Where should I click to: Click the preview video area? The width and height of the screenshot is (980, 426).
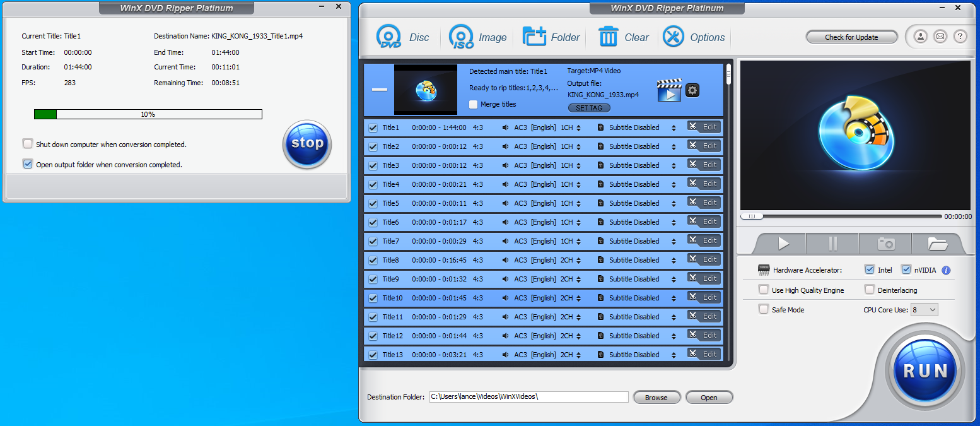coord(855,135)
